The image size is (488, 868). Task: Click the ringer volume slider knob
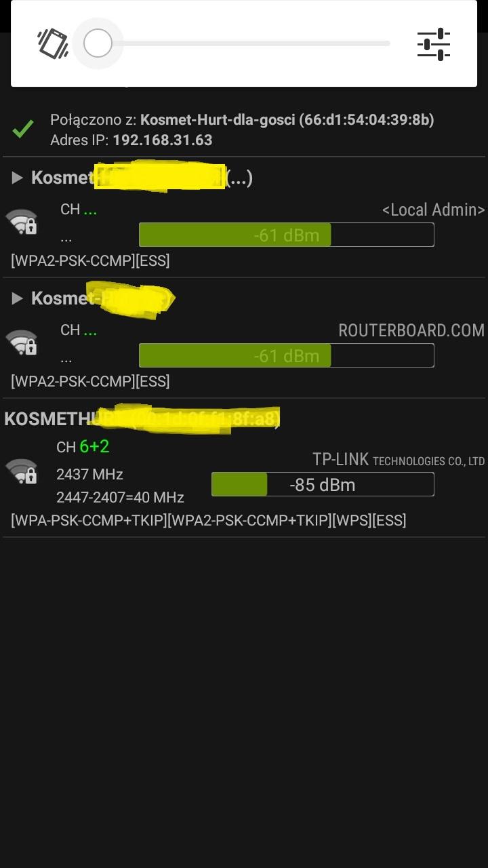98,43
